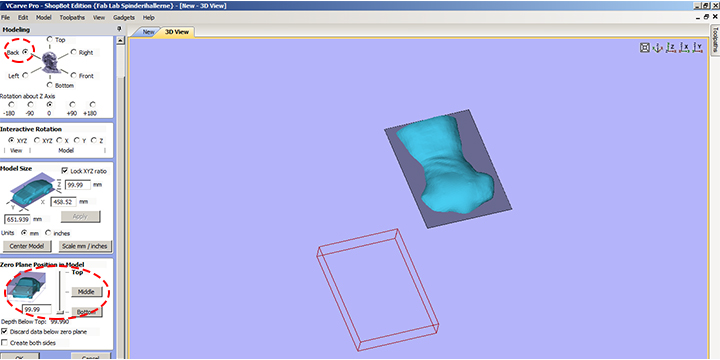Viewport: 720px width, 360px height.
Task: Set zero plane to Bottom
Action: (86, 312)
